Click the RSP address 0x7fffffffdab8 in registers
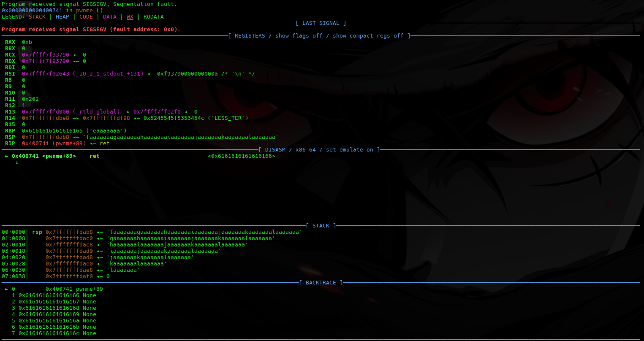644x341 pixels. pos(46,137)
